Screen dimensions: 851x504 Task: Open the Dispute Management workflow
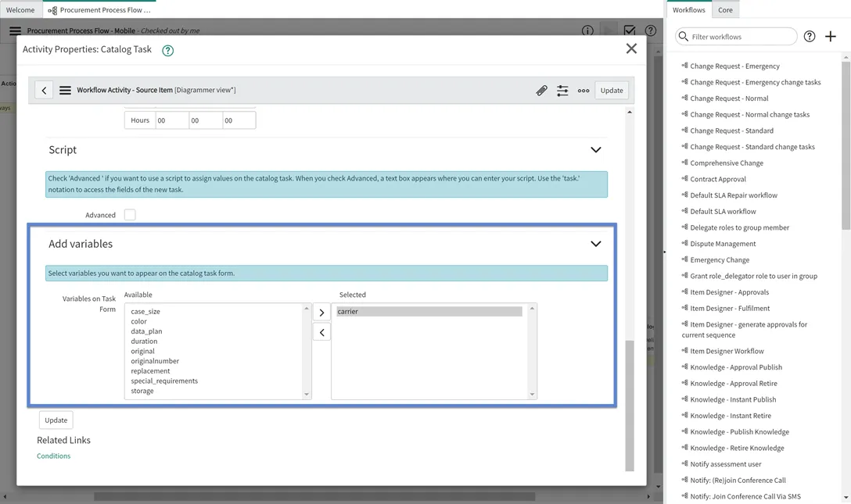[x=723, y=244]
